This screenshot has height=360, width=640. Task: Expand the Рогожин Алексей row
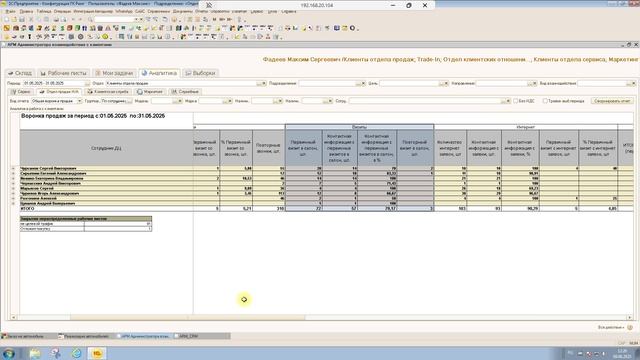[x=13, y=198]
